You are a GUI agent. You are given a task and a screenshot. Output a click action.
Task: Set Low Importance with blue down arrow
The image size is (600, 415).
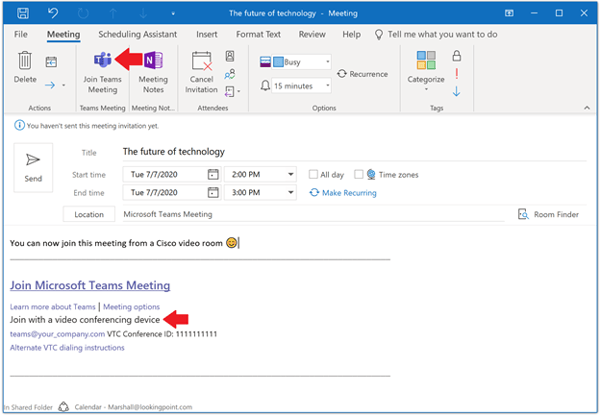click(457, 91)
